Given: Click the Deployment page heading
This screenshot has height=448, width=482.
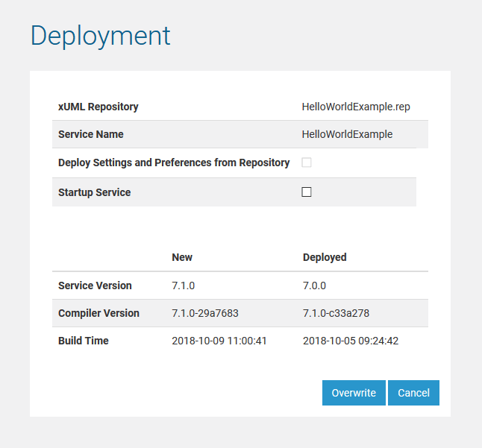Looking at the screenshot, I should [x=100, y=36].
